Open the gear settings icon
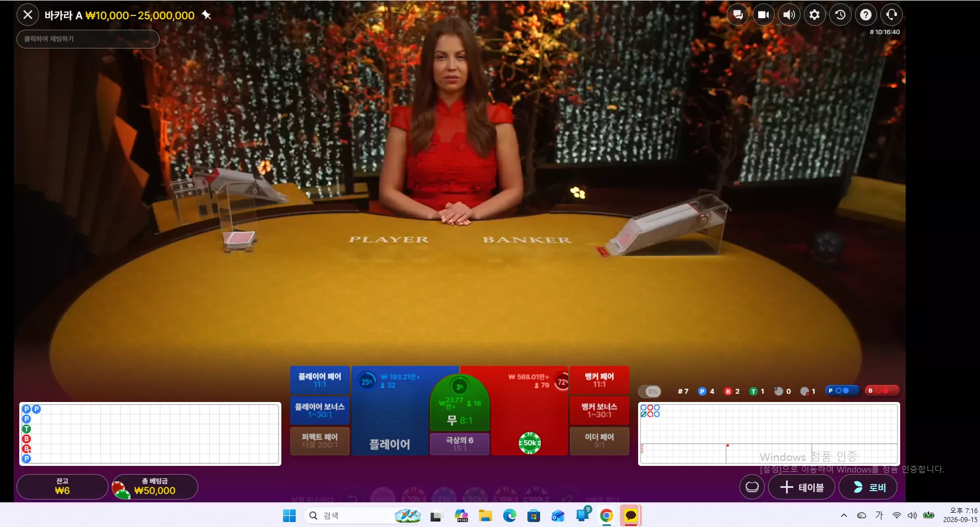The width and height of the screenshot is (980, 527). point(815,15)
